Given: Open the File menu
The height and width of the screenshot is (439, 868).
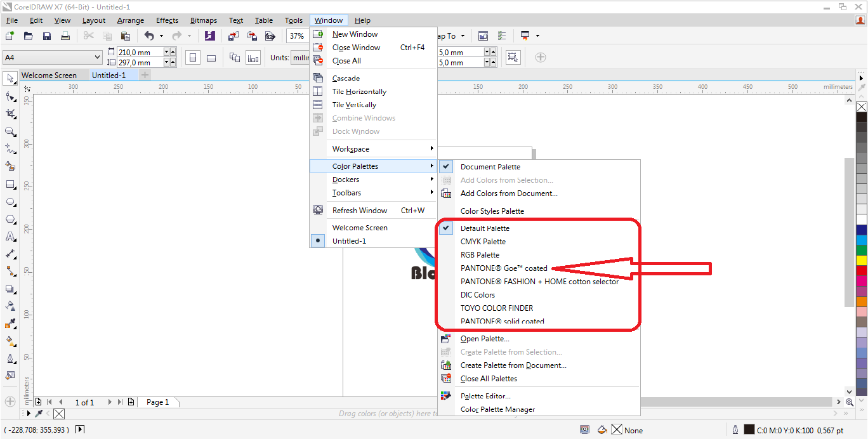Looking at the screenshot, I should (x=12, y=20).
